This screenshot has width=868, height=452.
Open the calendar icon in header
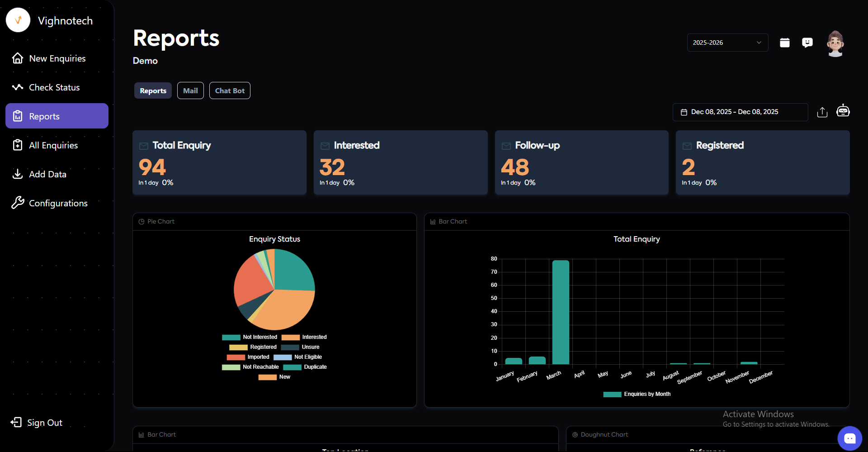pos(785,43)
